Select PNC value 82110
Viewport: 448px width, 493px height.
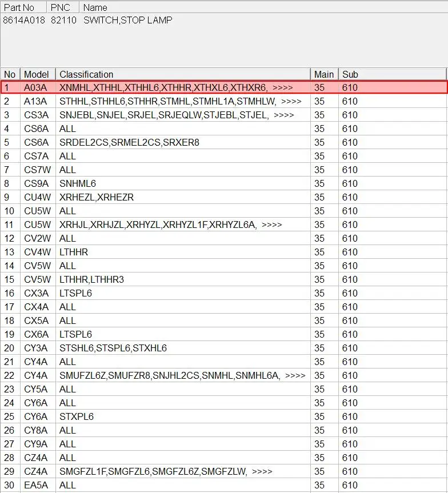point(63,20)
